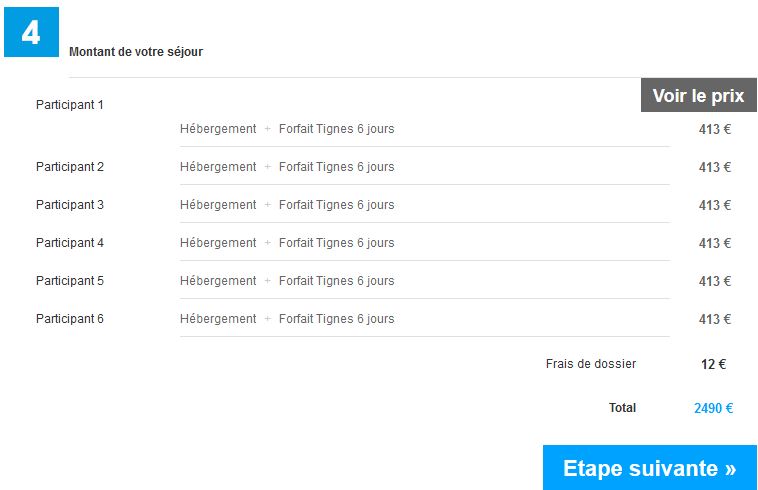Click 'Forfait Tignes 6 jours' for Participant 2
This screenshot has width=758, height=490.
[336, 167]
